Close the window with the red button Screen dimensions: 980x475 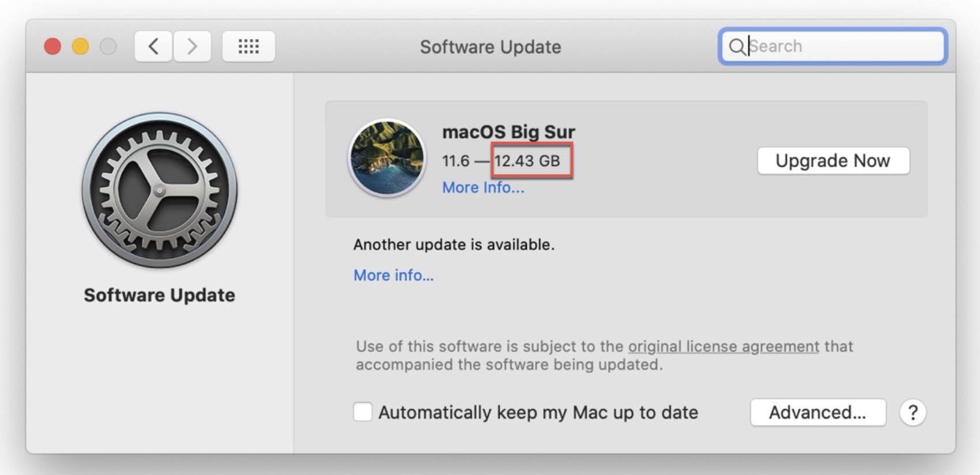point(52,46)
